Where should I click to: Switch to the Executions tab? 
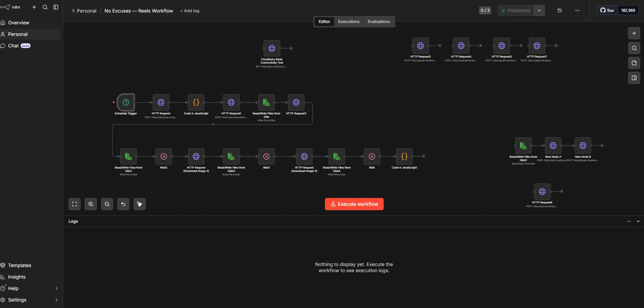349,21
